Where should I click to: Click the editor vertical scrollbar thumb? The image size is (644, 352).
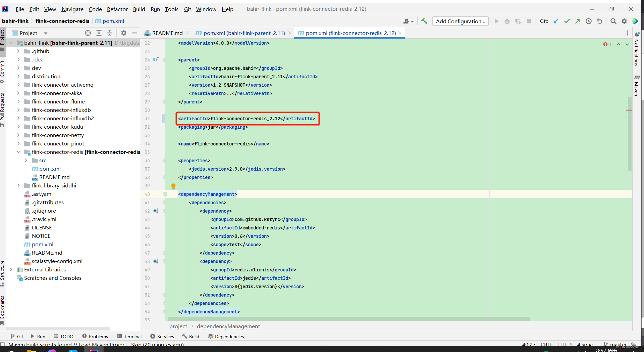pyautogui.click(x=630, y=134)
